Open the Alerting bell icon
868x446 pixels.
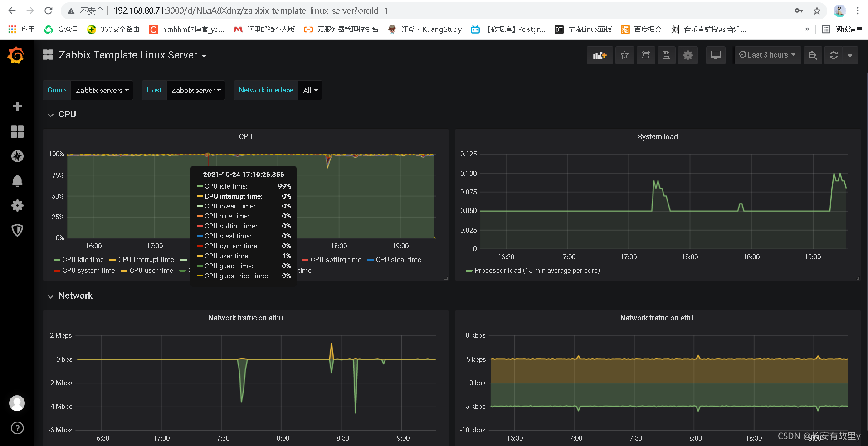pos(17,181)
